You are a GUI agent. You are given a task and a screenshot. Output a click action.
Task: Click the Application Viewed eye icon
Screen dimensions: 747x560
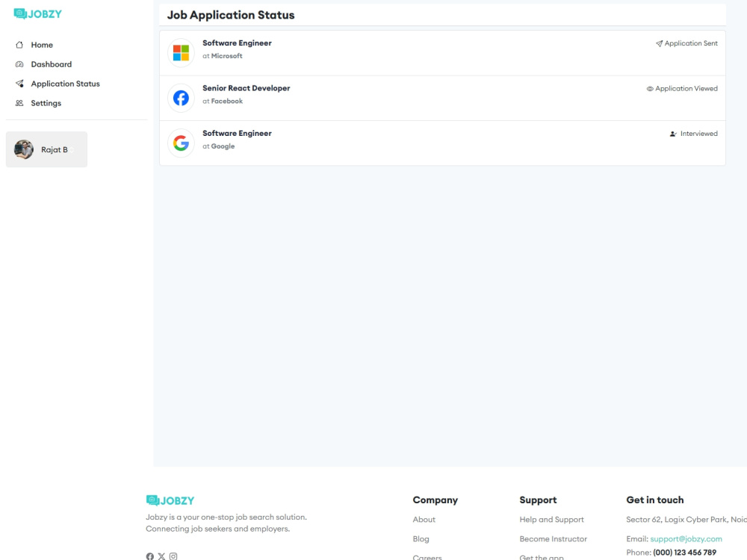[650, 89]
